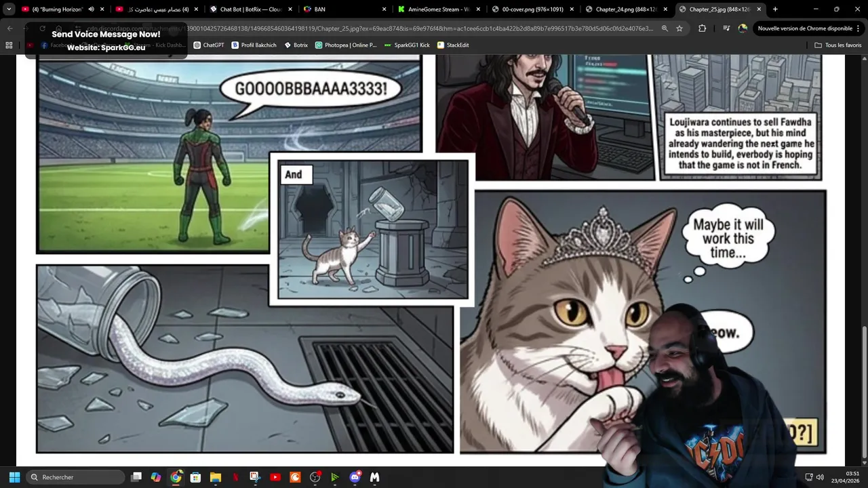Switch to the 'Burning Horizon' YouTube tab
This screenshot has width=868, height=488.
pyautogui.click(x=58, y=9)
